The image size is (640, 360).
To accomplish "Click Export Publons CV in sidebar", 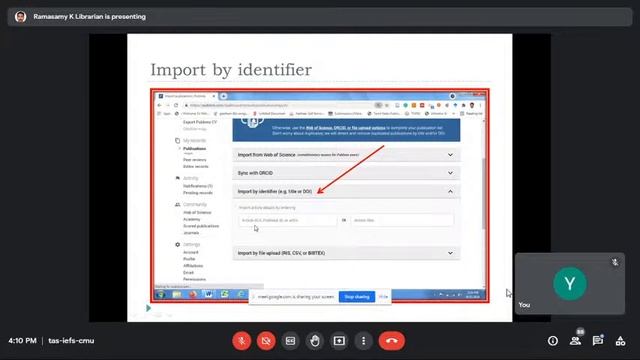I will (200, 122).
